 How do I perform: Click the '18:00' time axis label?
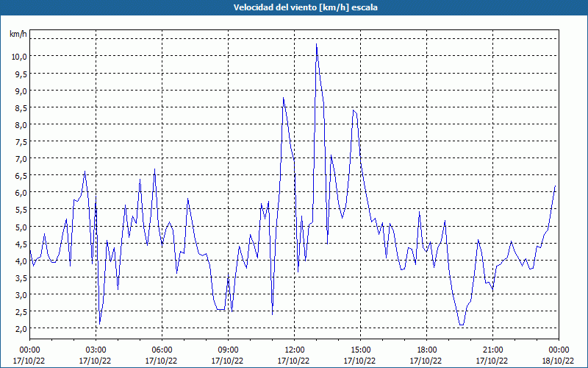427,350
